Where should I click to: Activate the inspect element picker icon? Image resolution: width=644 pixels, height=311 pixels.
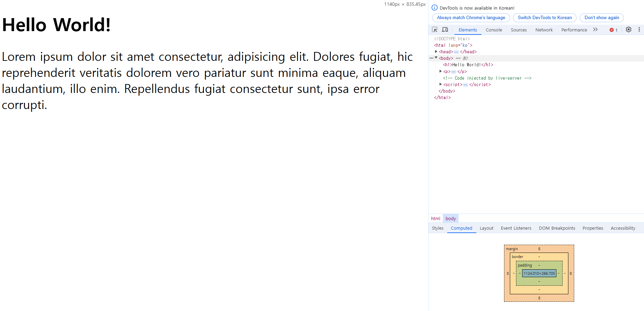click(x=435, y=30)
